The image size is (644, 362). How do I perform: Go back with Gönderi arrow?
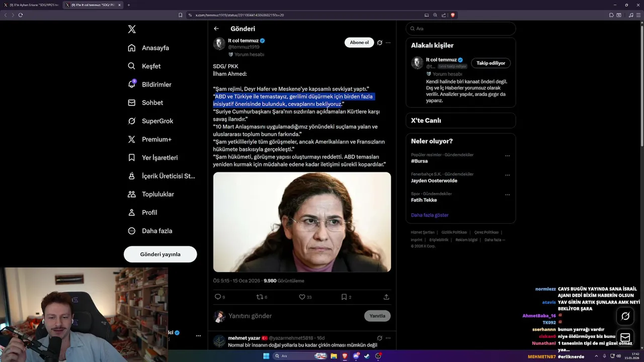pyautogui.click(x=216, y=29)
